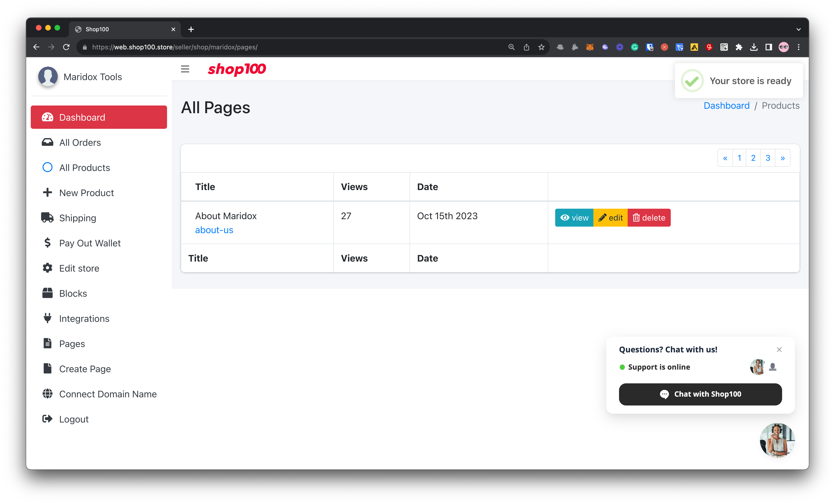Select pagination page 3

coord(768,158)
